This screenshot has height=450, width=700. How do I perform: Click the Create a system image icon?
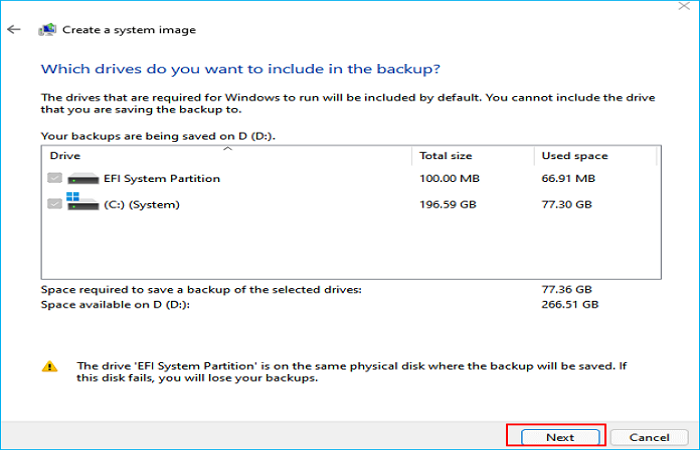pos(47,29)
